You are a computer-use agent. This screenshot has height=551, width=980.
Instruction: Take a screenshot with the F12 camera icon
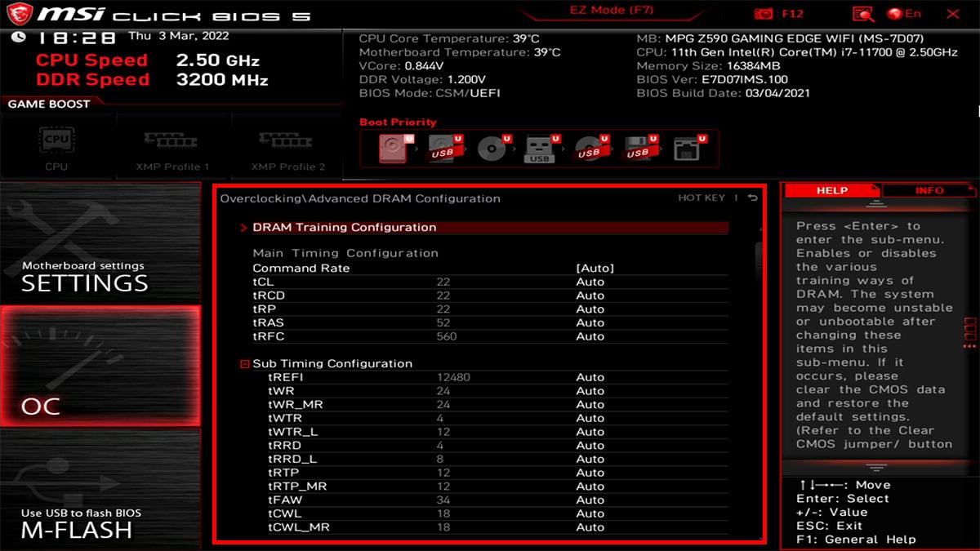[764, 14]
